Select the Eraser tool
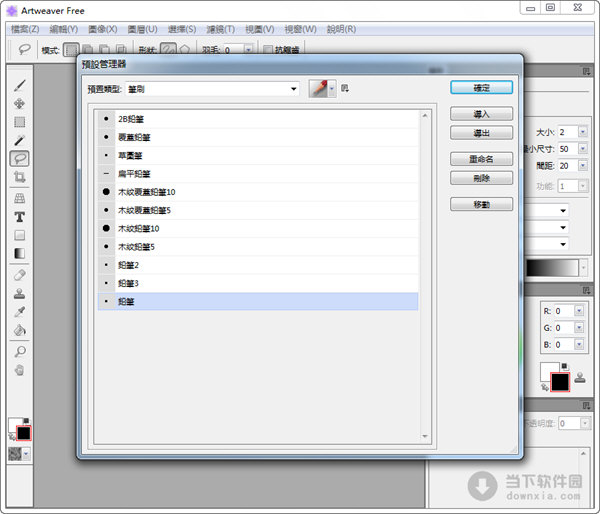The height and width of the screenshot is (514, 600). click(20, 275)
